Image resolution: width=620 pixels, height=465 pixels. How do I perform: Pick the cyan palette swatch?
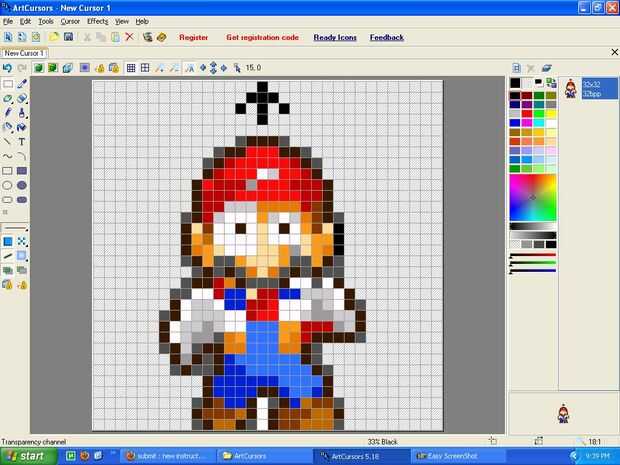coord(539,123)
